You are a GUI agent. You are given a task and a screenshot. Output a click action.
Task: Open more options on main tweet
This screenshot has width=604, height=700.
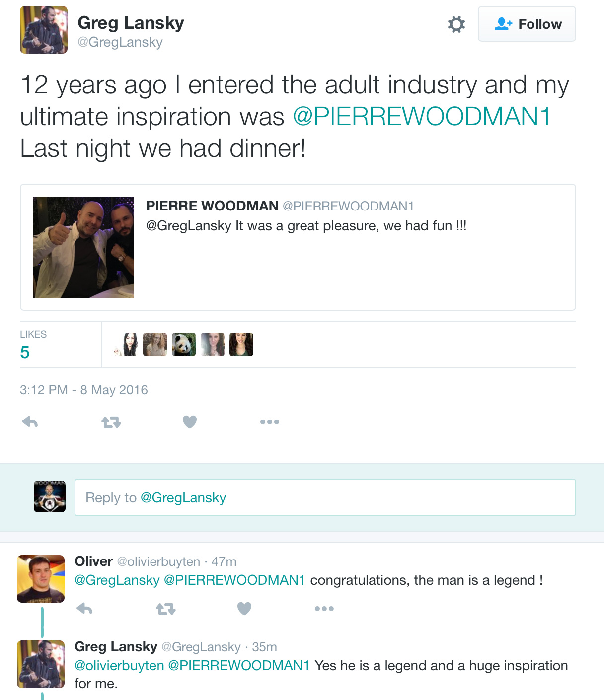coord(269,422)
